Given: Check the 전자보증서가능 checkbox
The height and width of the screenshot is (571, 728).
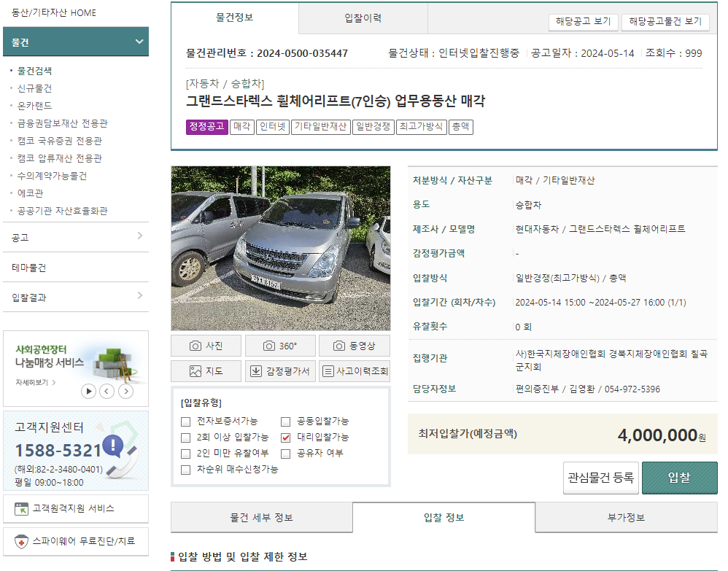Looking at the screenshot, I should click(x=185, y=422).
